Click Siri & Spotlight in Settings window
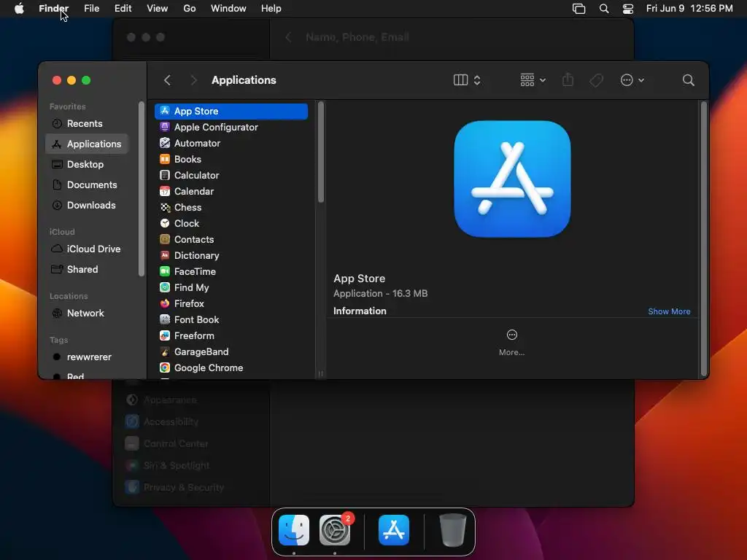This screenshot has width=747, height=560. tap(167, 465)
